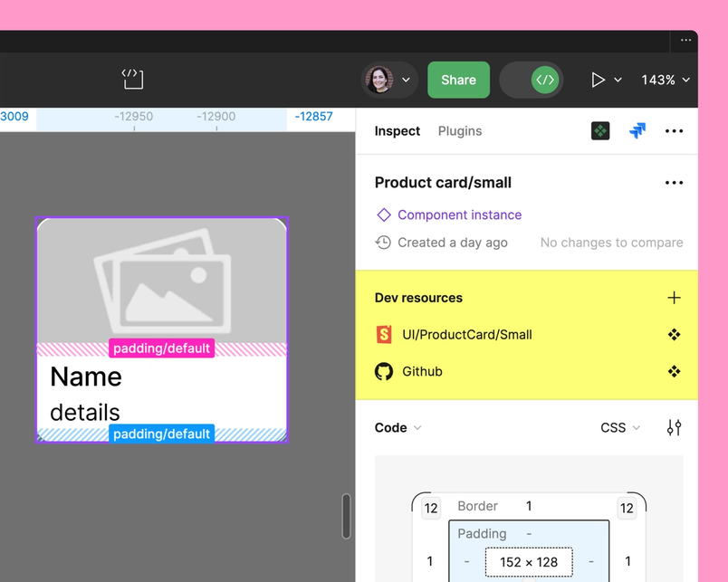Viewport: 728px width, 582px height.
Task: Open the 143% zoom dropdown
Action: pos(665,80)
